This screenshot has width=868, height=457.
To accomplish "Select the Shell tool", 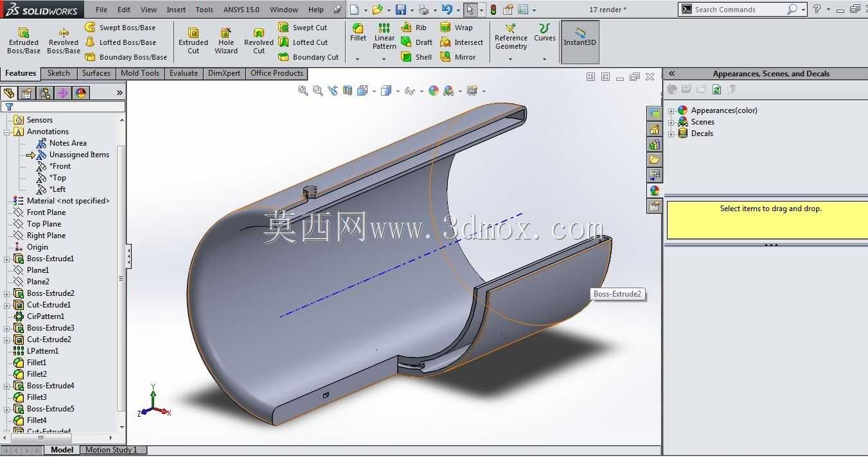I will tap(416, 57).
